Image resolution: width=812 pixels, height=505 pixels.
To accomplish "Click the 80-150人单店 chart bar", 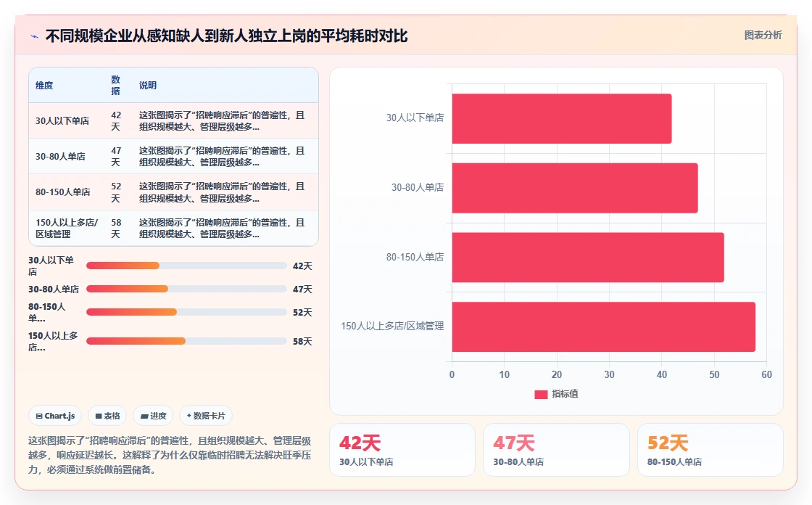I will coord(588,258).
